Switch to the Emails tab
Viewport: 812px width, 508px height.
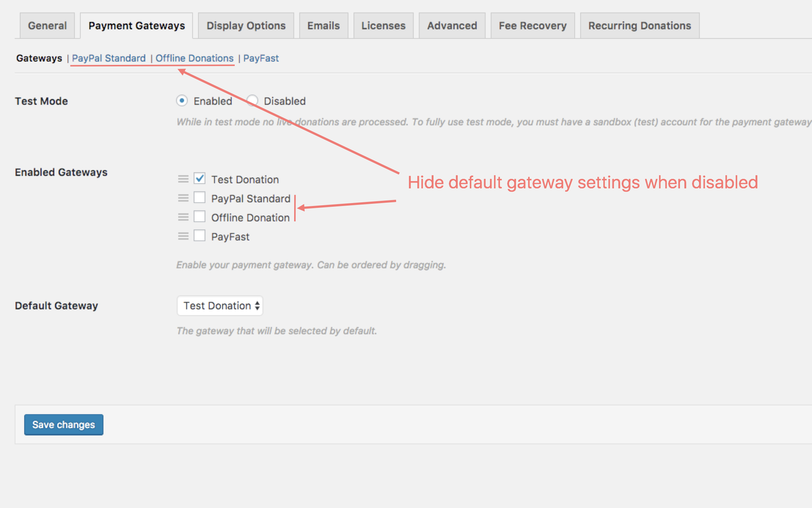pos(323,25)
